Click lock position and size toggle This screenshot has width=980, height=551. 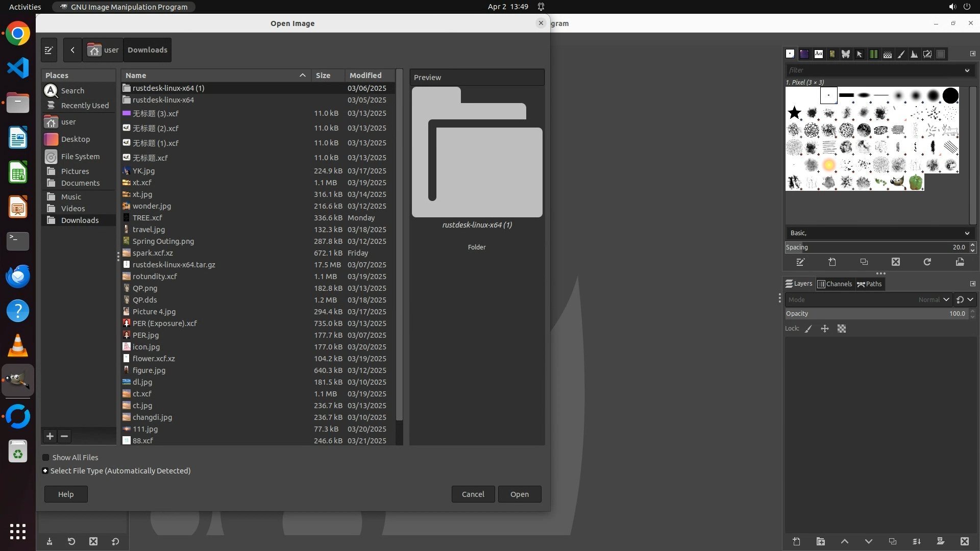click(x=825, y=329)
